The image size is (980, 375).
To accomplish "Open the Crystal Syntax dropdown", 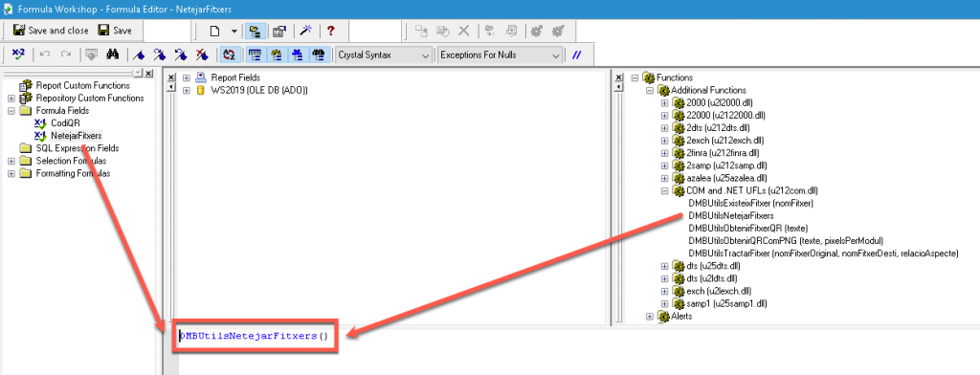I will pos(383,55).
